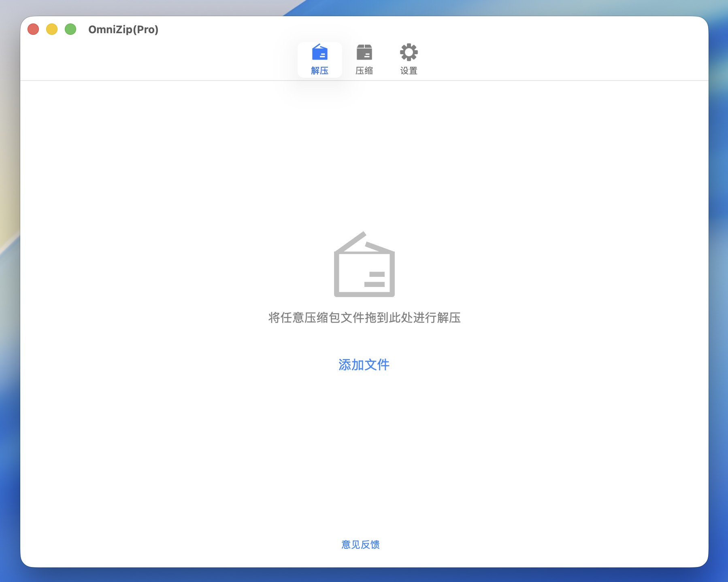Click the OmniZip(Pro) window title text
The image size is (728, 582).
click(123, 30)
